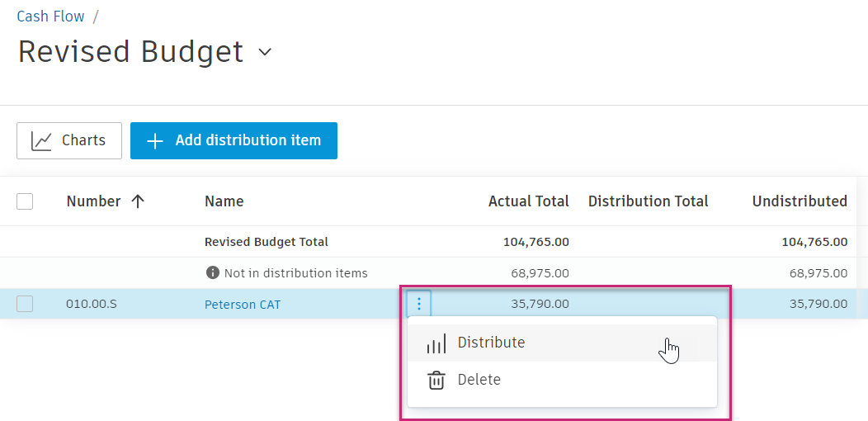The width and height of the screenshot is (868, 421).
Task: Check the box for row 010.00.S
Action: [25, 304]
